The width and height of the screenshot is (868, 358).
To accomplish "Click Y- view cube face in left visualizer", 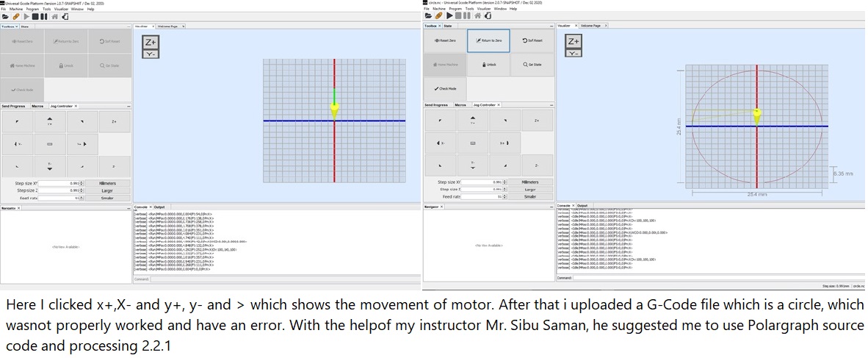I will click(x=150, y=54).
